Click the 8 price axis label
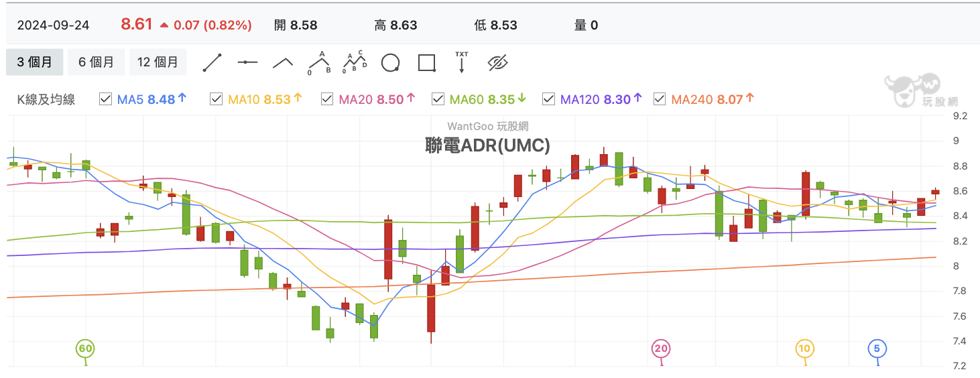 [x=956, y=266]
